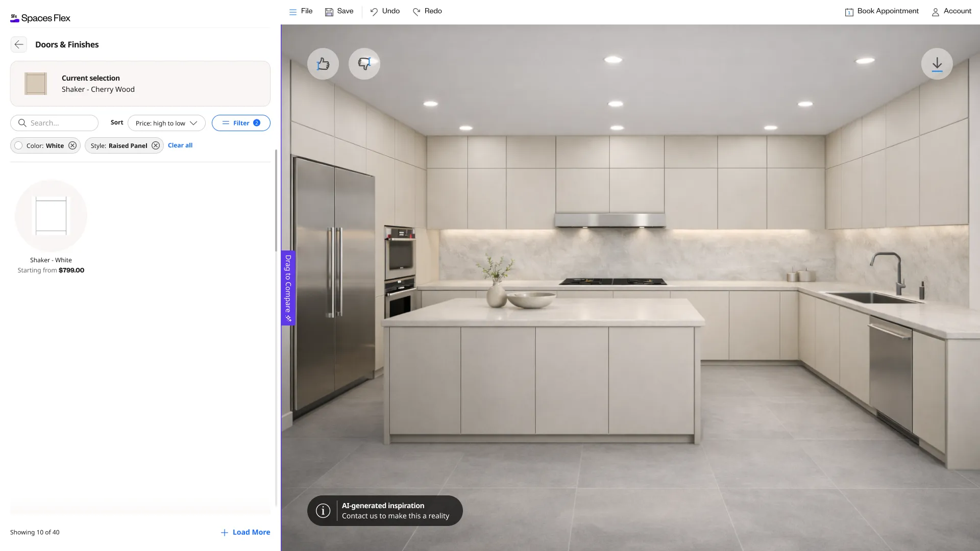Click the Drag to Compare handle

tap(288, 288)
